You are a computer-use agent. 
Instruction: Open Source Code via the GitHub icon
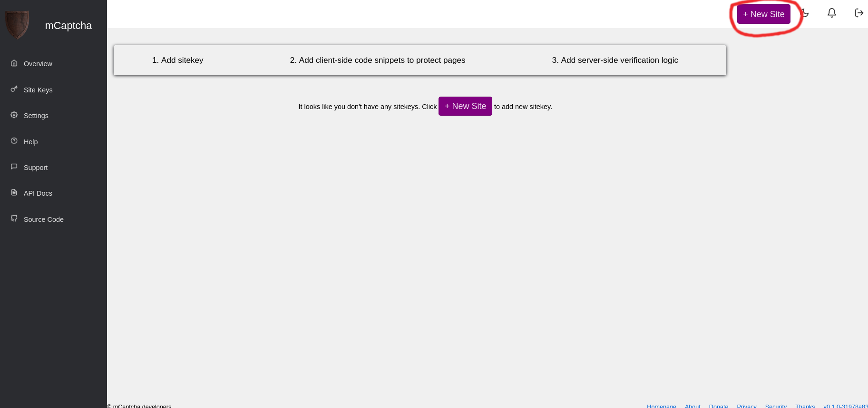coord(14,219)
